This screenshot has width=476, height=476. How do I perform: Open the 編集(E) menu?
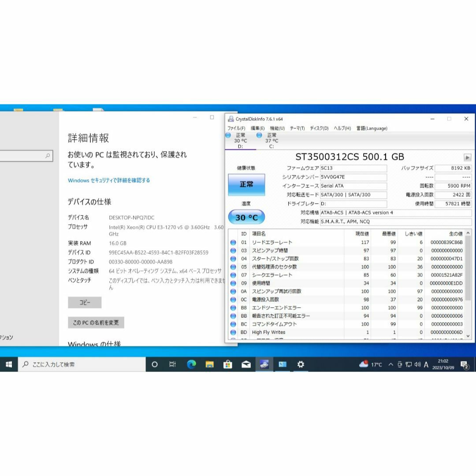(x=257, y=128)
